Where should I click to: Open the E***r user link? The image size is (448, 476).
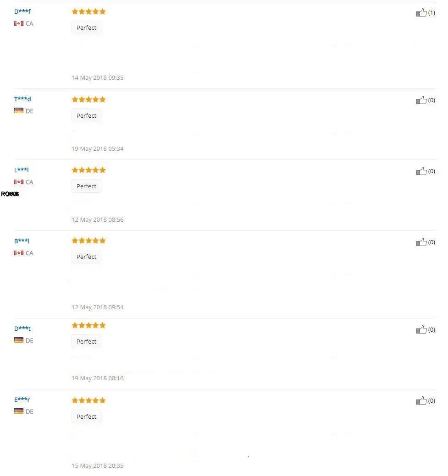[22, 399]
